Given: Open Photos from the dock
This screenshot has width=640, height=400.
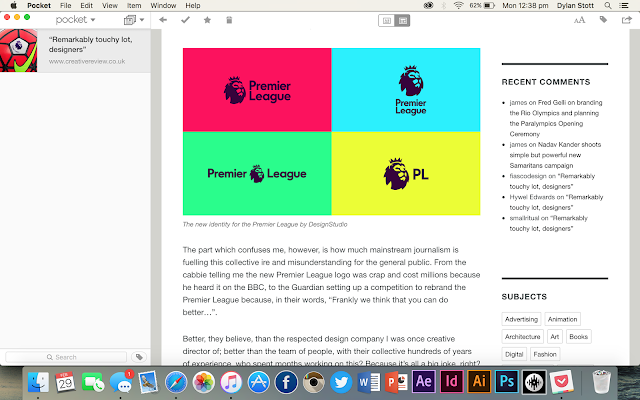Looking at the screenshot, I should click(x=204, y=382).
